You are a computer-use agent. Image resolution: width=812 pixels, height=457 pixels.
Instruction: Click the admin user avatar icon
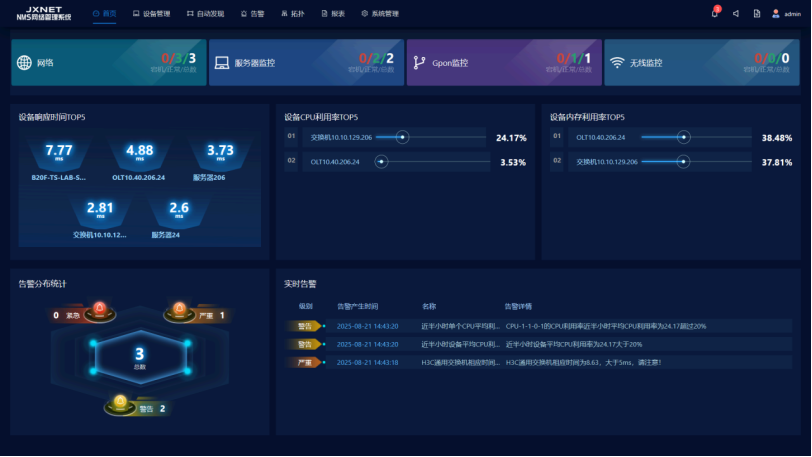point(775,14)
